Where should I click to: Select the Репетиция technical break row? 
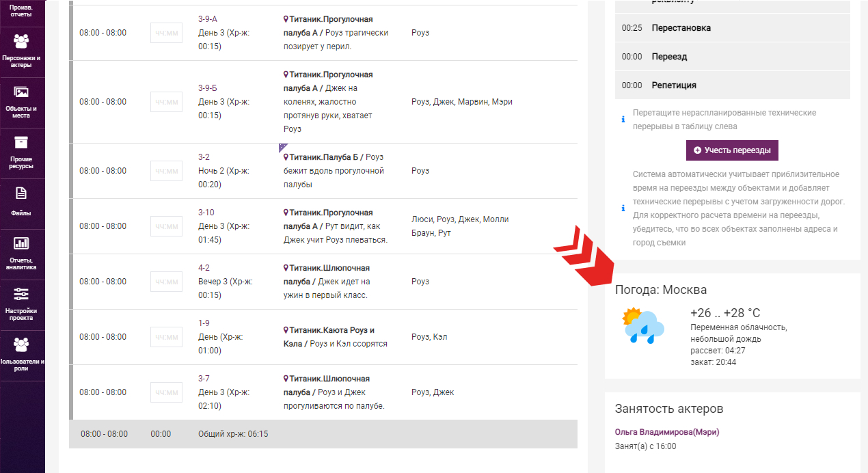point(733,85)
